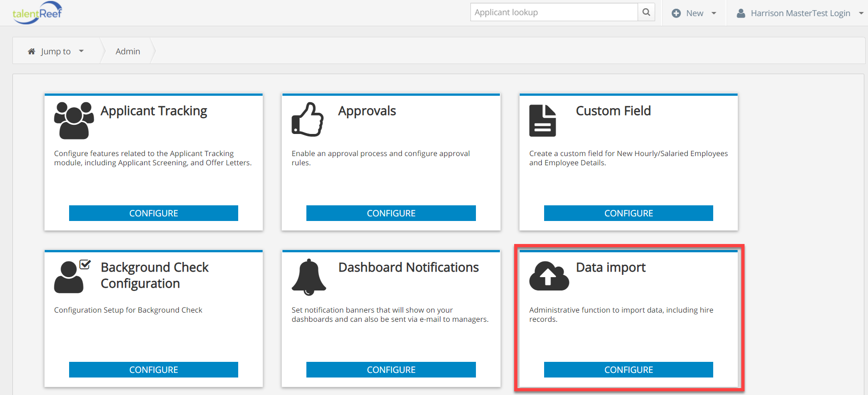Focus the Applicant lookup search field

pos(554,12)
